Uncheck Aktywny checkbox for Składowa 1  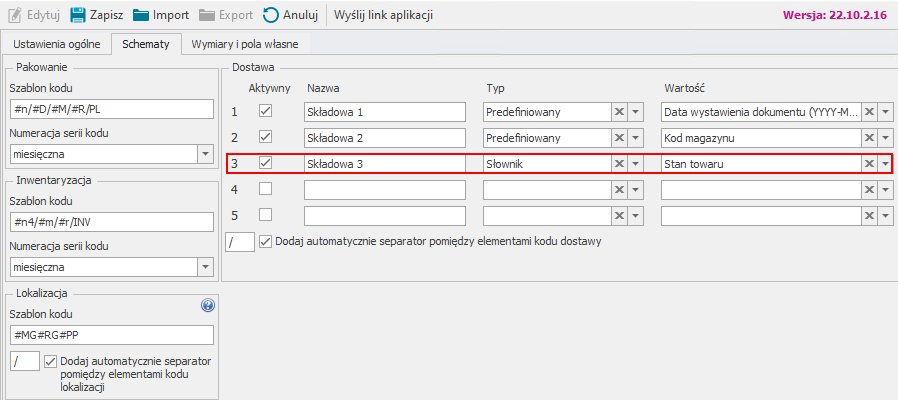coord(265,111)
